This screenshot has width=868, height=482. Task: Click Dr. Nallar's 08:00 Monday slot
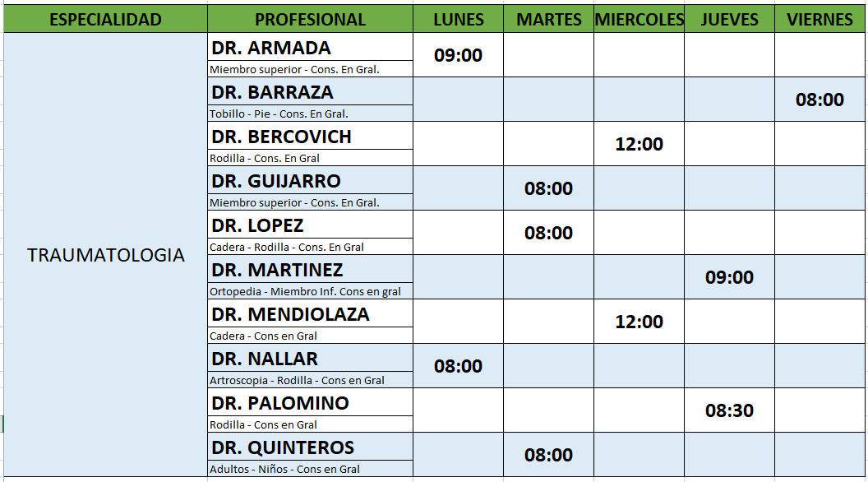pos(458,367)
